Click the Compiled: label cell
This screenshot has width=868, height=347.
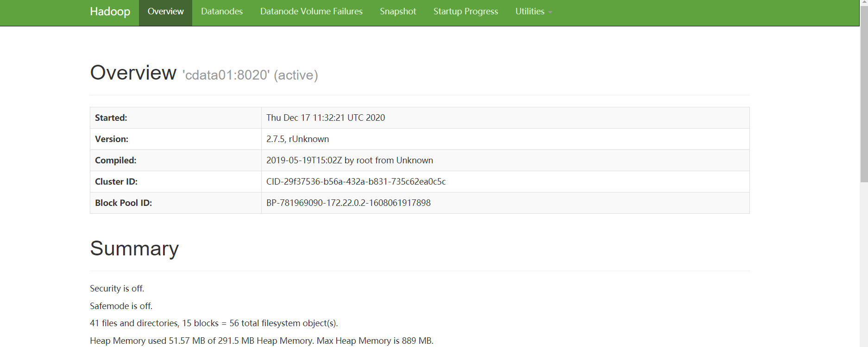pyautogui.click(x=176, y=161)
